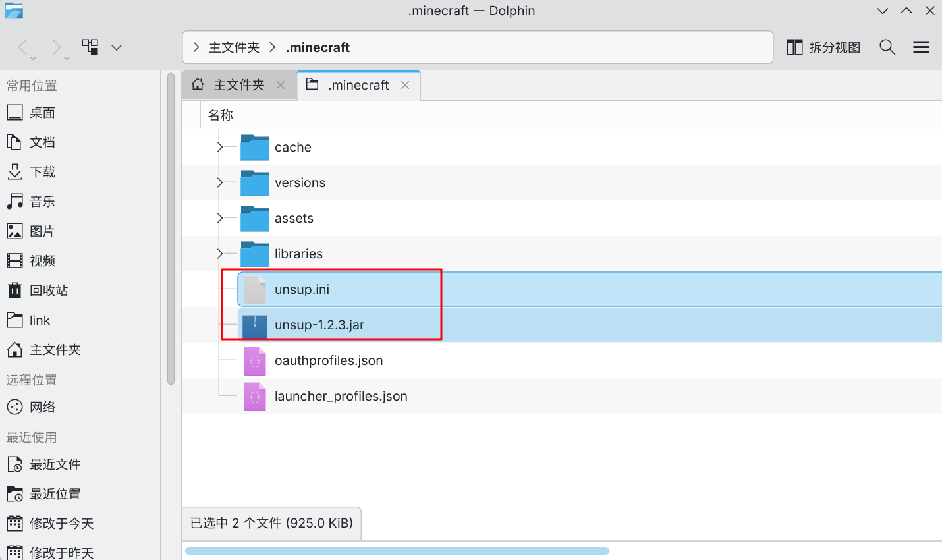Show files 修改于今天 in the sidebar
This screenshot has width=942, height=560.
pyautogui.click(x=50, y=524)
